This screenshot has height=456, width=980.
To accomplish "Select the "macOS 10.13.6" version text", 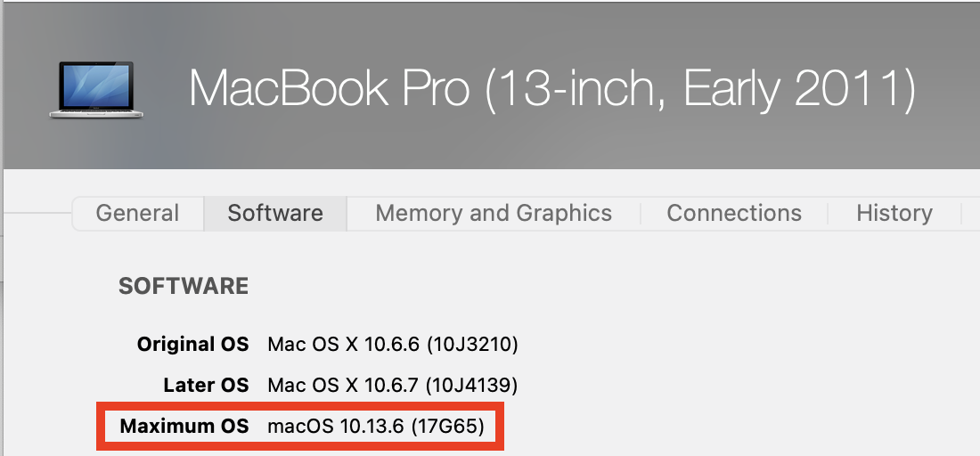I will 335,427.
